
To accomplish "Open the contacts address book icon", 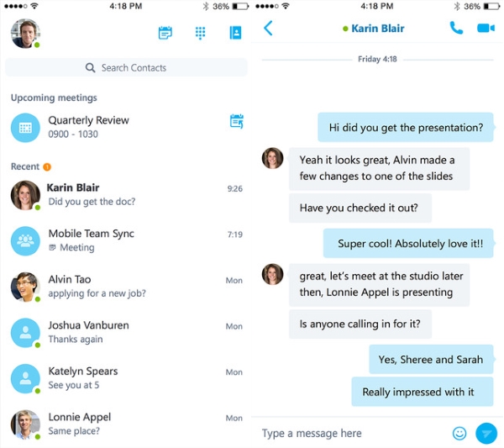I will [235, 33].
